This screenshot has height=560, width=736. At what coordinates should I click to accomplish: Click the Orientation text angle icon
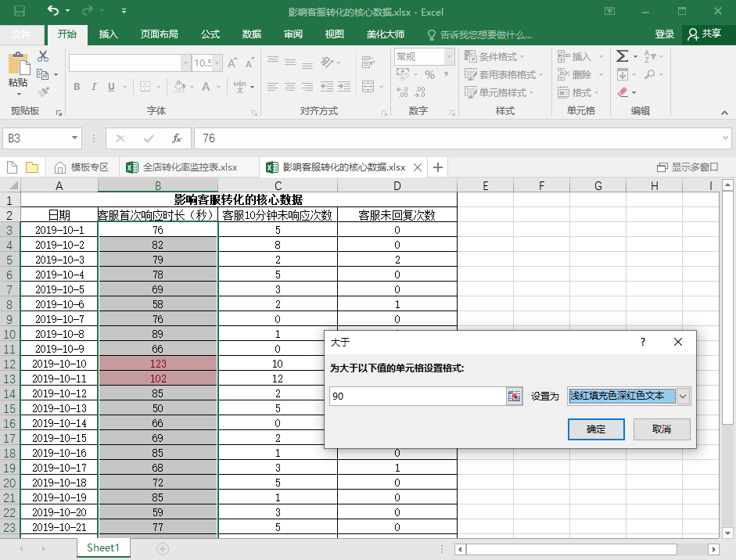327,62
